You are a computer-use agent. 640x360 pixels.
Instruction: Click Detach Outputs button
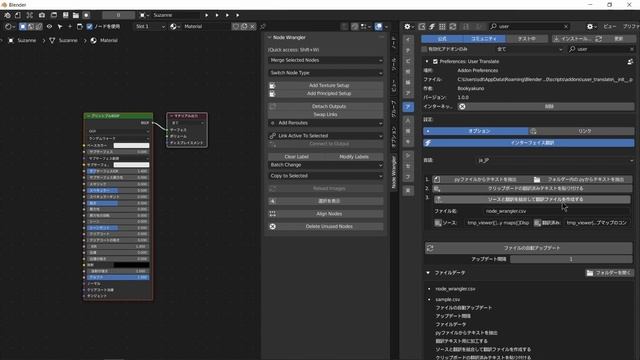(326, 106)
